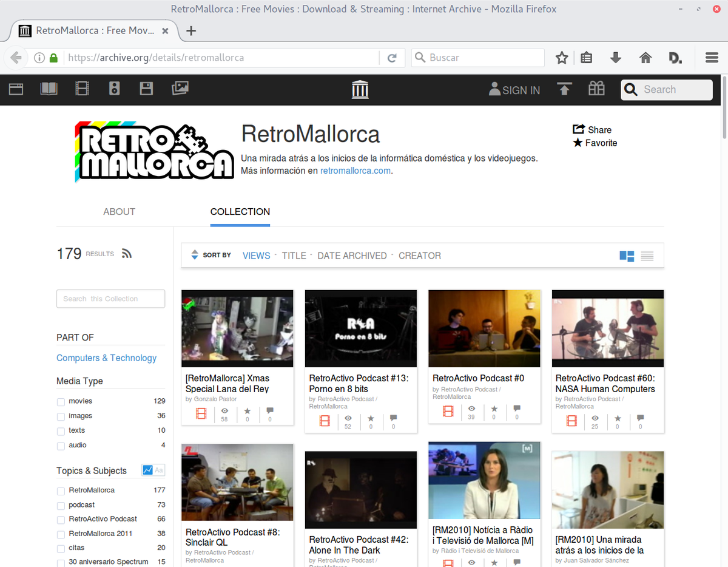Click the Firefox back arrow button
Viewport: 728px width, 567px height.
point(16,58)
